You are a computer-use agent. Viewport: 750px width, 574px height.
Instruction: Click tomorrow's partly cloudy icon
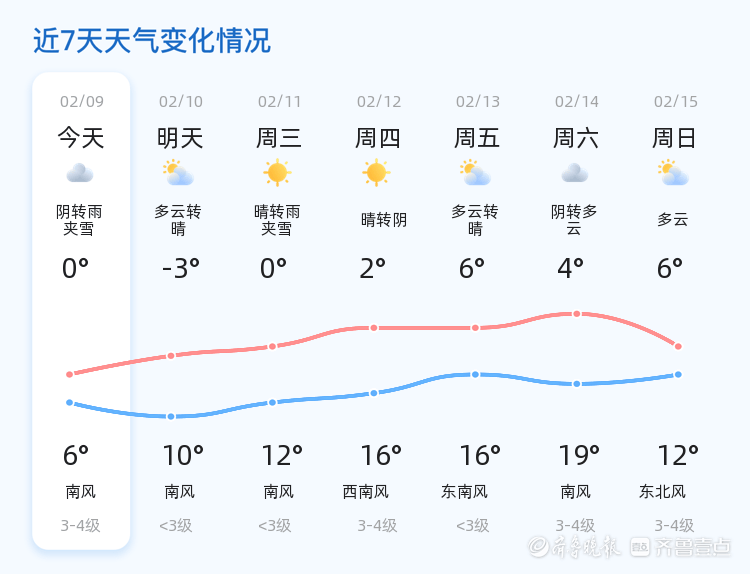(179, 173)
